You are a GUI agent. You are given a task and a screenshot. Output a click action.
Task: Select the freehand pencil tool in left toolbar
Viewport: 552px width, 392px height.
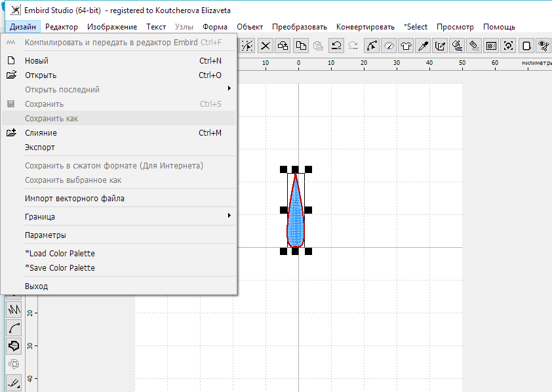click(x=14, y=383)
